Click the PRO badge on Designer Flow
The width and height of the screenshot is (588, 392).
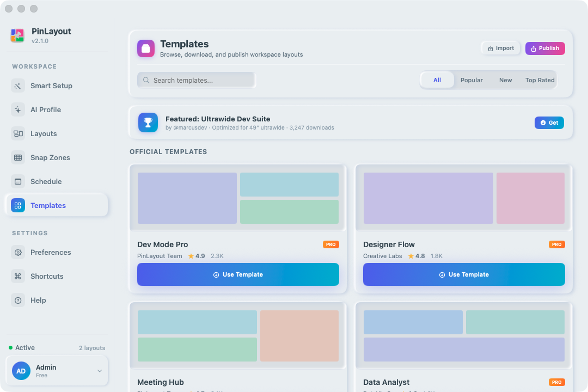coord(556,244)
